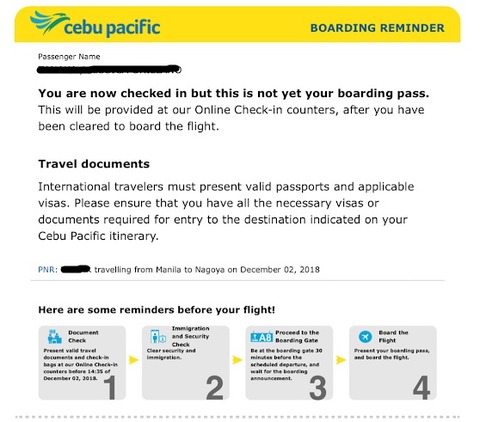The width and height of the screenshot is (480, 422).
Task: Click the Cebu Pacific bird logo
Action: tap(49, 22)
